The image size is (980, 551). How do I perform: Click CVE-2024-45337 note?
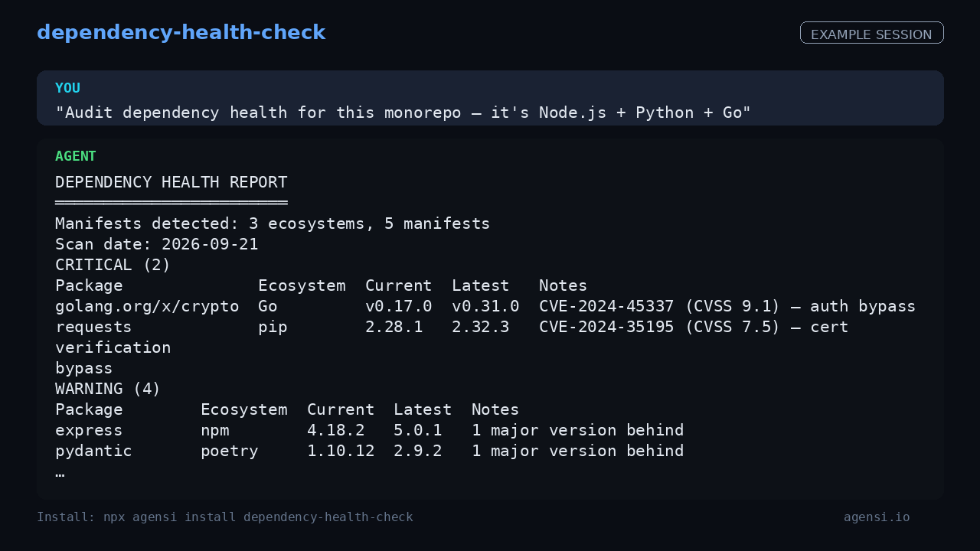pyautogui.click(x=727, y=306)
